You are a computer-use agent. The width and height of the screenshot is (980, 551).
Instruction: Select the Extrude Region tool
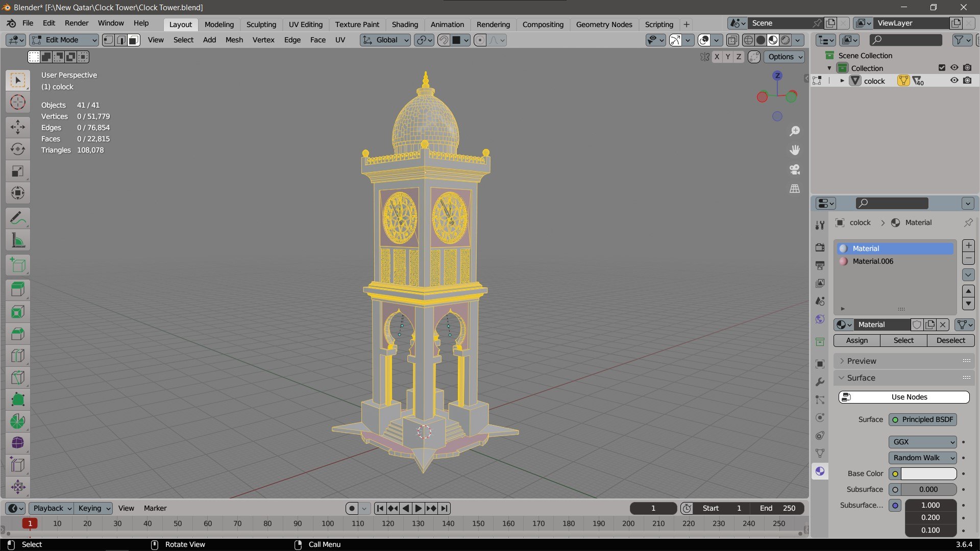click(x=18, y=290)
